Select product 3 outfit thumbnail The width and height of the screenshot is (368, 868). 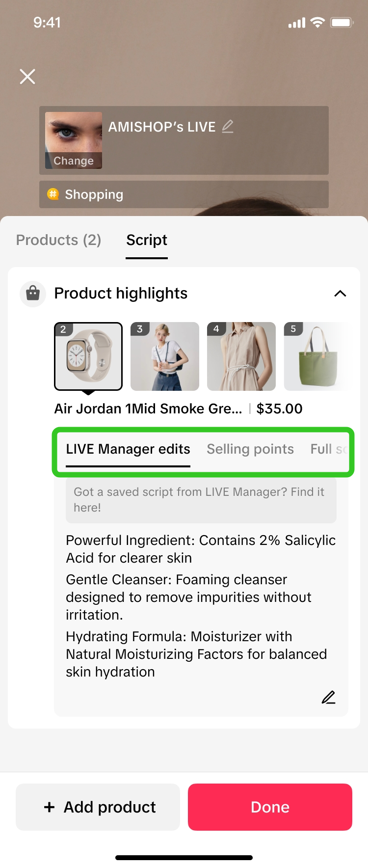coord(165,356)
